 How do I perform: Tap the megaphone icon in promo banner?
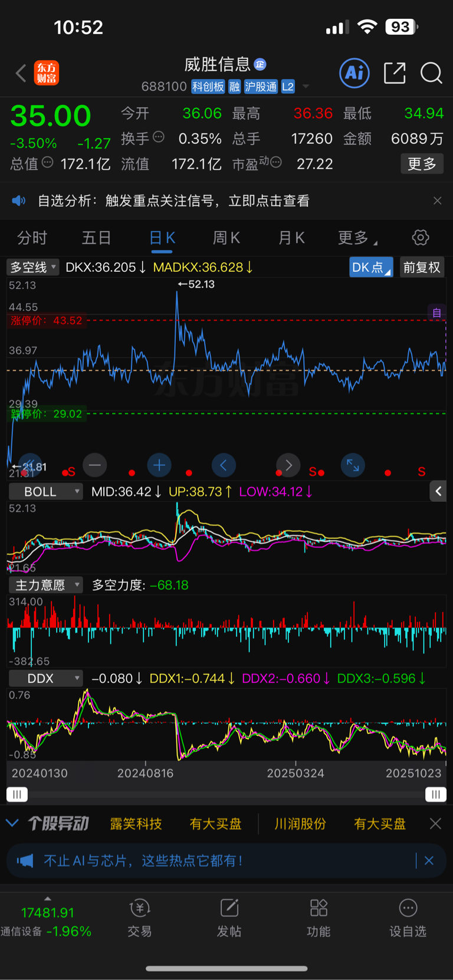tap(25, 861)
